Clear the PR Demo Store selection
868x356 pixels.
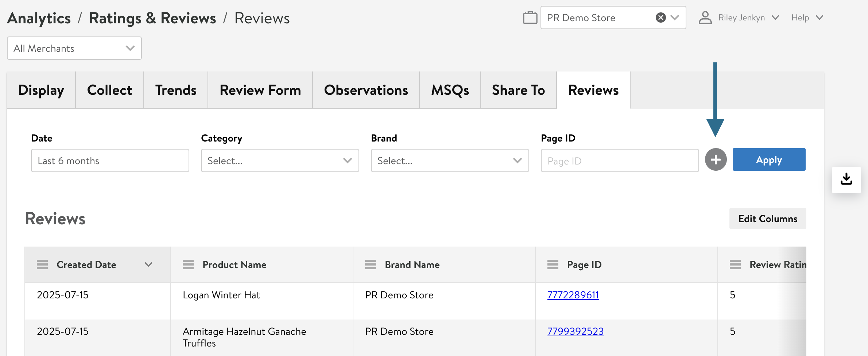click(660, 18)
